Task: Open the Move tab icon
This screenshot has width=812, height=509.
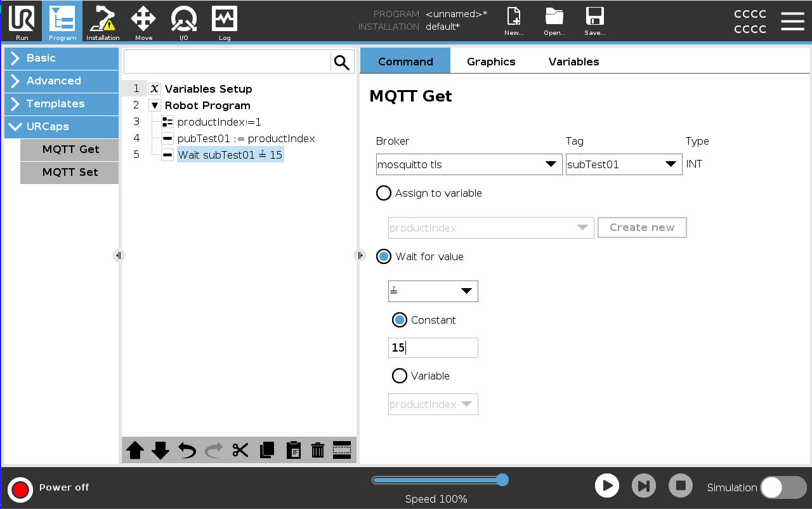Action: tap(143, 22)
